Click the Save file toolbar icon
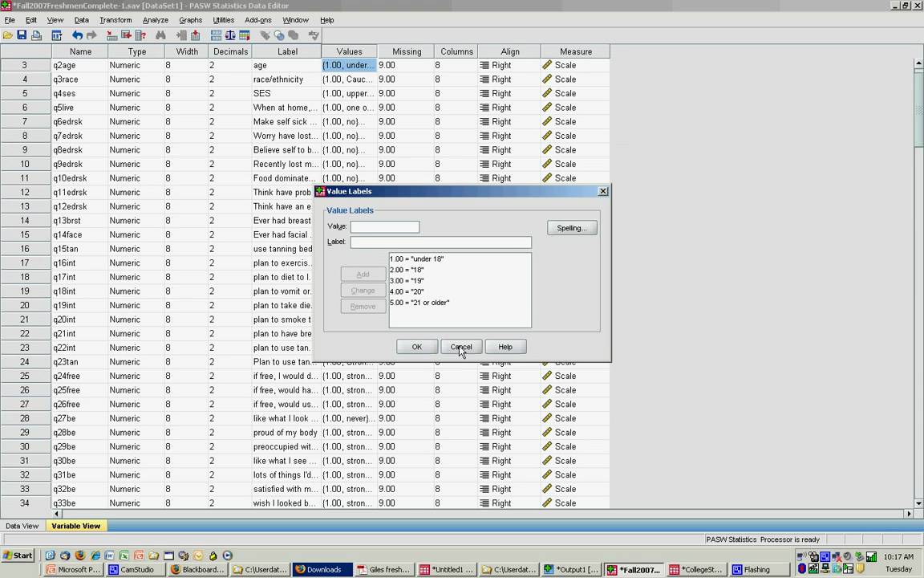The image size is (924, 578). (22, 35)
